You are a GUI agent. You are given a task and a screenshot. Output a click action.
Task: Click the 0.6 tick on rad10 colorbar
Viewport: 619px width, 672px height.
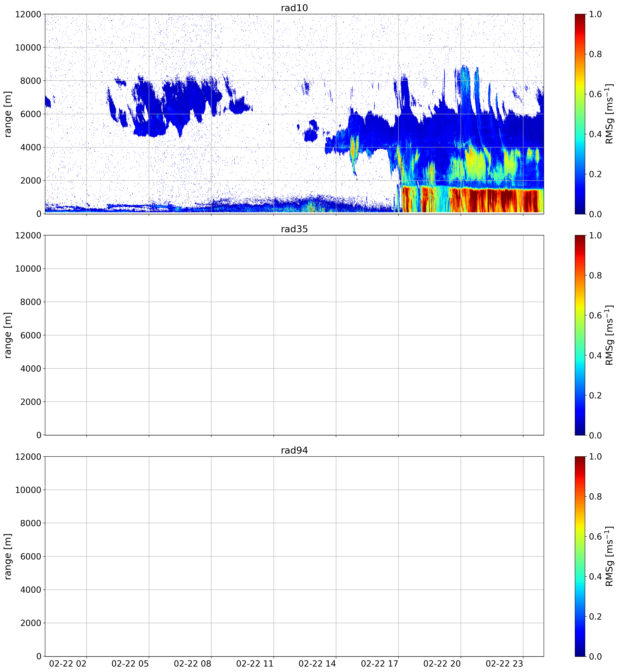tap(595, 94)
